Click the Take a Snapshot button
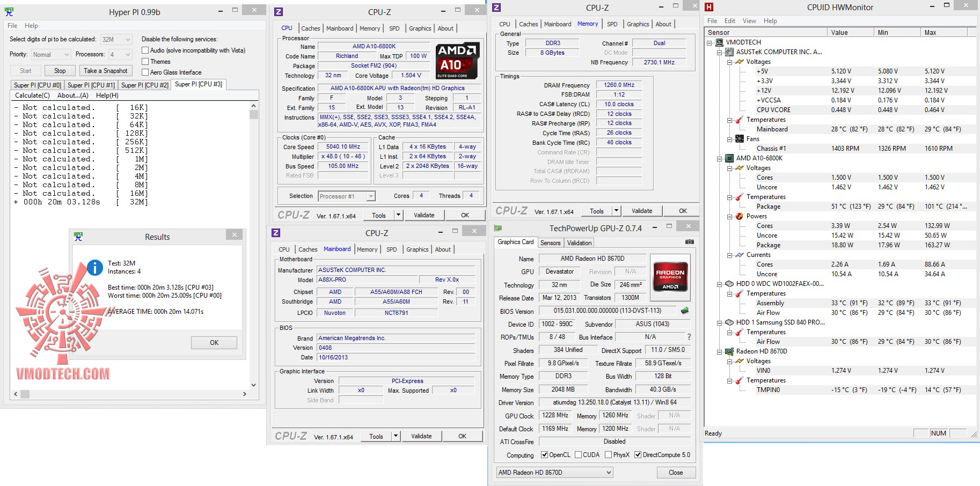 coord(105,71)
